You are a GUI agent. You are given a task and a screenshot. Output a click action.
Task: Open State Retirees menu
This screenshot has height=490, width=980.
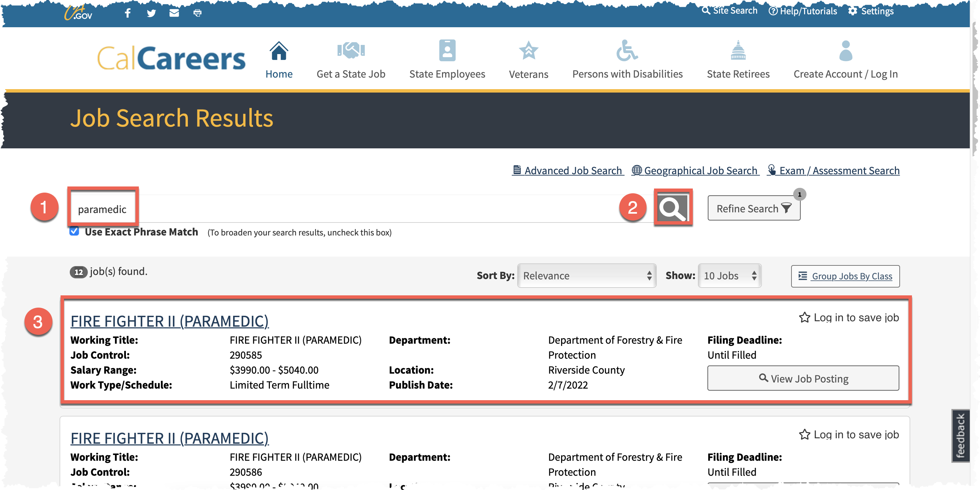click(x=738, y=74)
